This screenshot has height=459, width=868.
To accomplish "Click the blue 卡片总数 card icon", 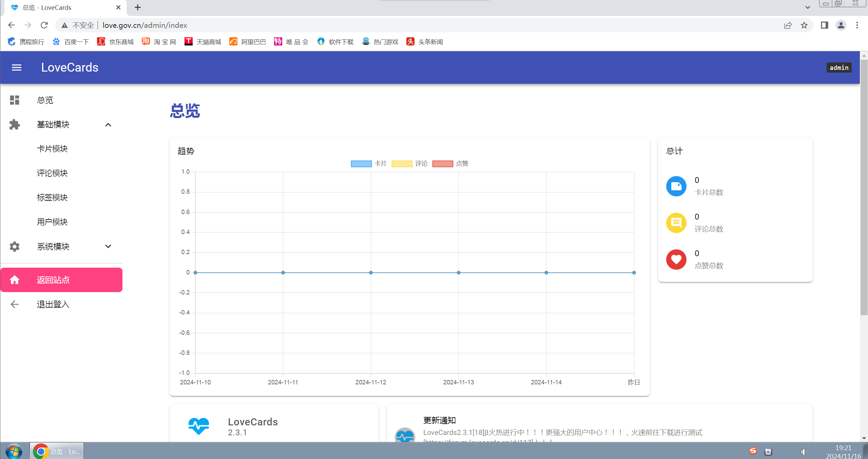I will (x=676, y=186).
